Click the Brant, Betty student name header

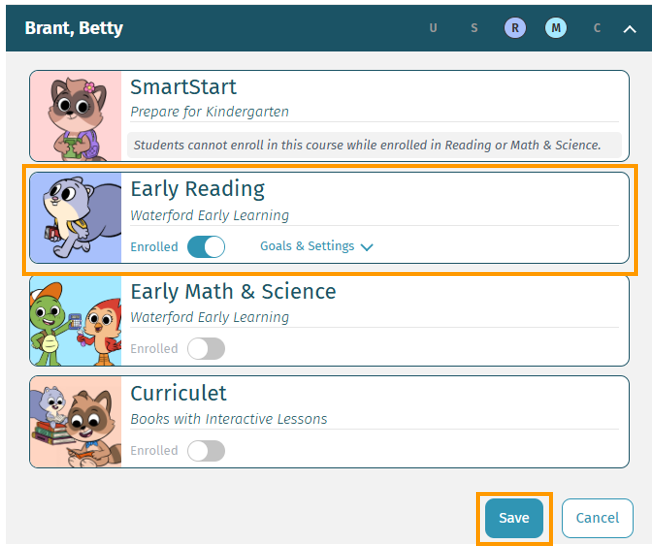coord(74,28)
